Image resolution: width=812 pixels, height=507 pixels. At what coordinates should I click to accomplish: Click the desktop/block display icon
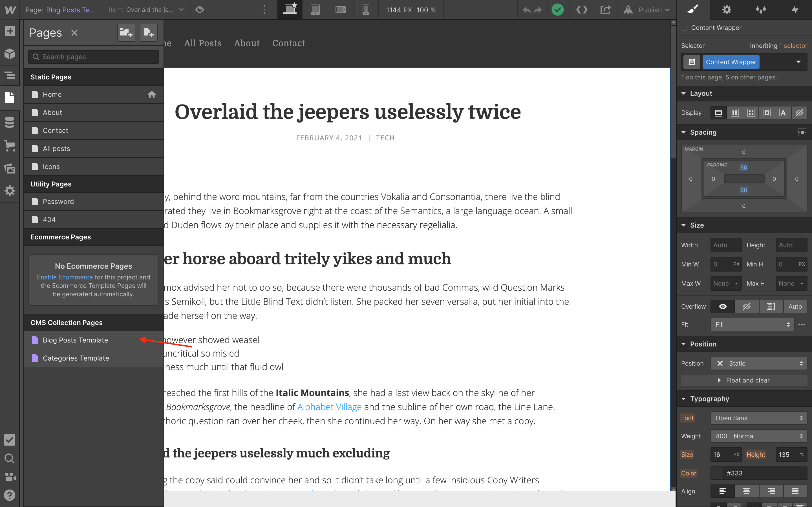pyautogui.click(x=718, y=113)
